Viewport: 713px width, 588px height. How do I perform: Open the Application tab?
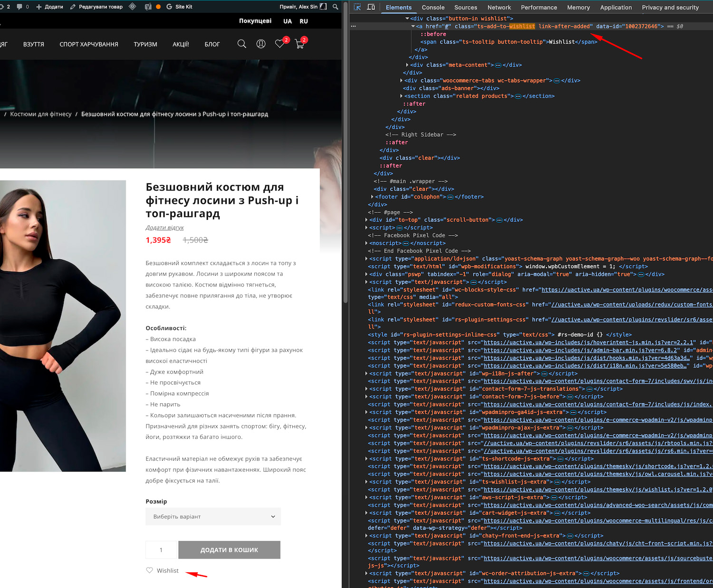[x=616, y=8]
